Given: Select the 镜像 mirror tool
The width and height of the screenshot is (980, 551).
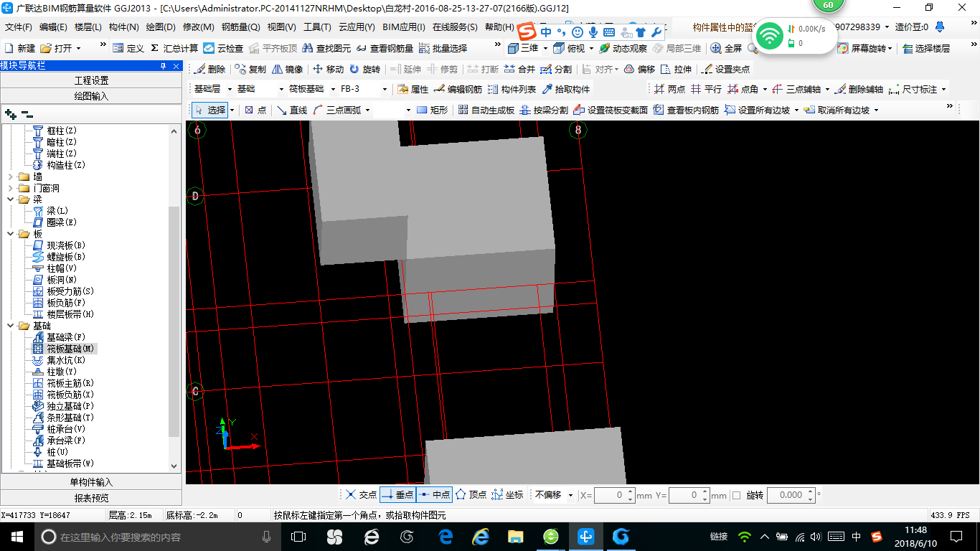Looking at the screenshot, I should click(287, 69).
